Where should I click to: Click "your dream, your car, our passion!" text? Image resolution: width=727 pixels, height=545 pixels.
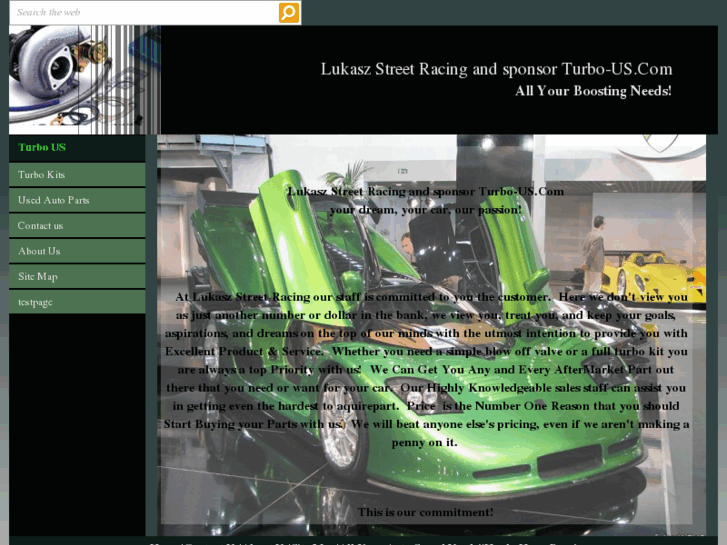click(426, 210)
